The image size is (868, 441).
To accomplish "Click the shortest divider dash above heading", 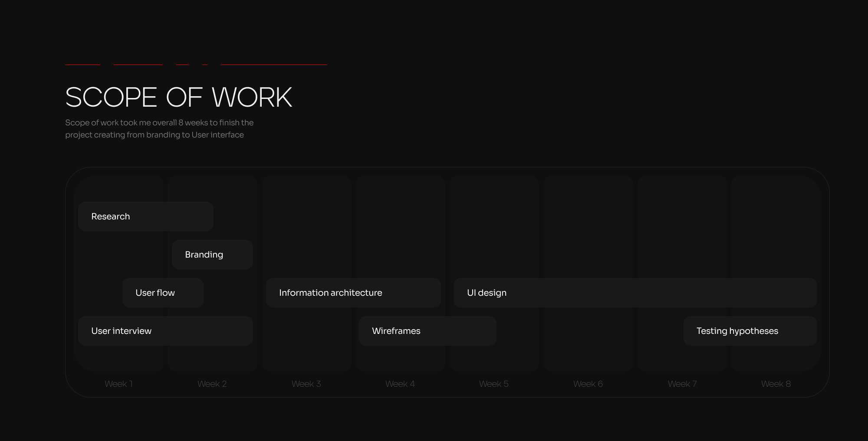I will tap(205, 65).
